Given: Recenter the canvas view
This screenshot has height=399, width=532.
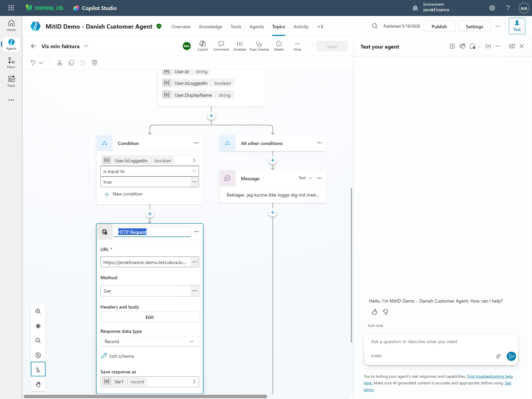Looking at the screenshot, I should click(x=38, y=326).
